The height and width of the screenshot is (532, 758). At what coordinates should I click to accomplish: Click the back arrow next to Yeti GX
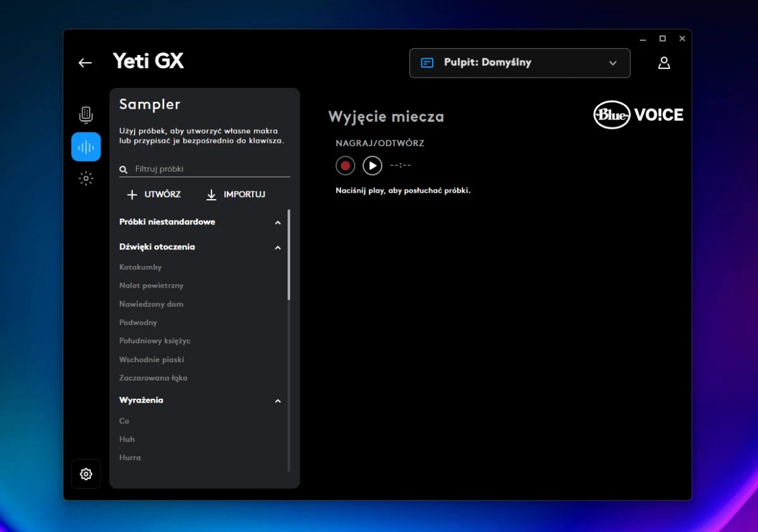85,63
